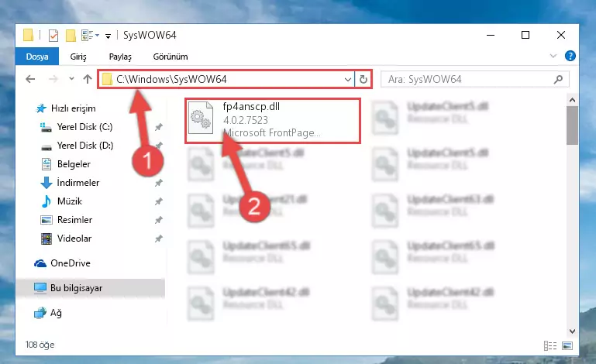The width and height of the screenshot is (596, 364).
Task: Open the Properties quick access icon
Action: pyautogui.click(x=53, y=36)
